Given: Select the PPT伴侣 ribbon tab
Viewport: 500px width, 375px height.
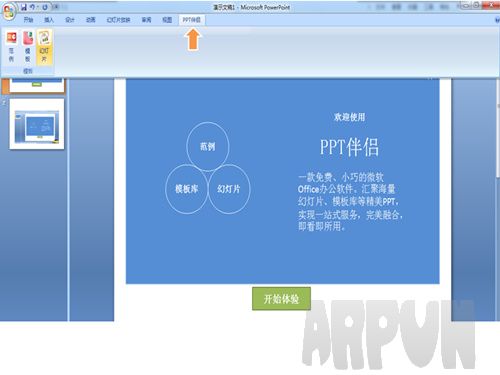Looking at the screenshot, I should (x=192, y=20).
